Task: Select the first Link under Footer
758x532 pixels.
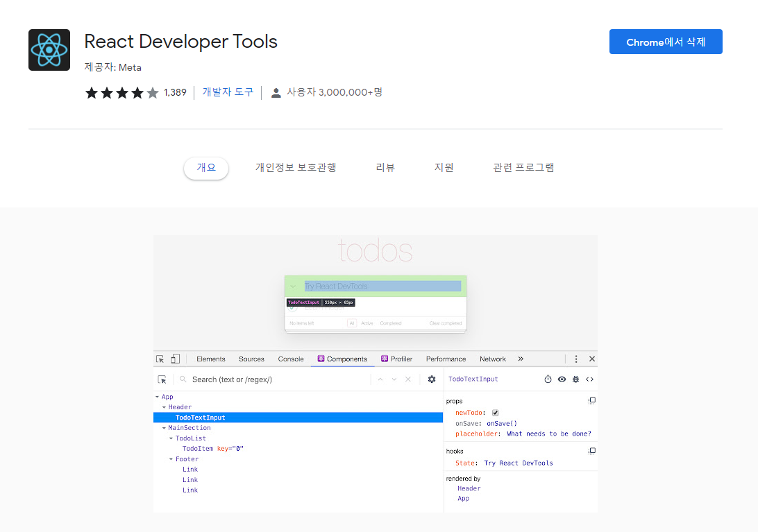Action: 190,470
